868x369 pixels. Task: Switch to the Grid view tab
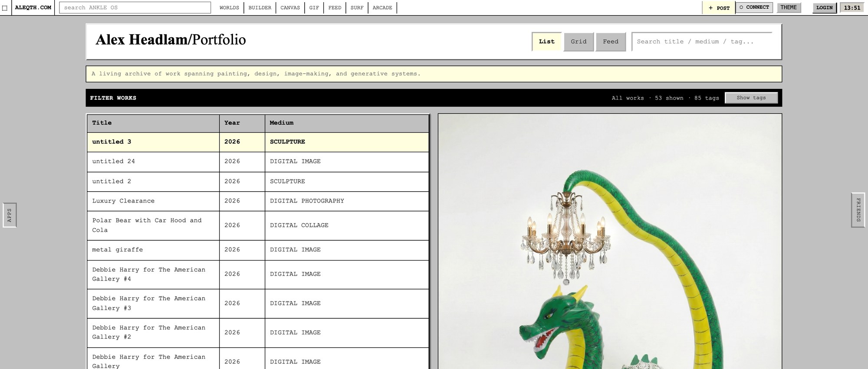(579, 42)
